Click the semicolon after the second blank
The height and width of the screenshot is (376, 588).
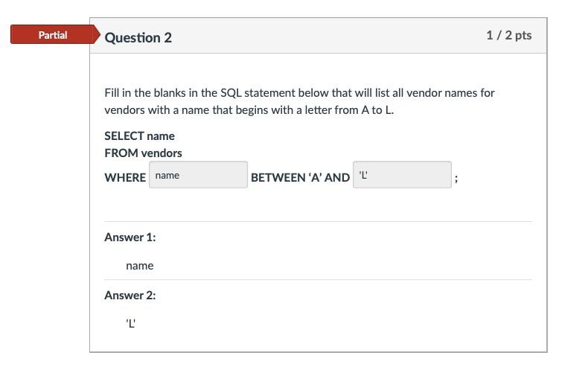(x=456, y=178)
